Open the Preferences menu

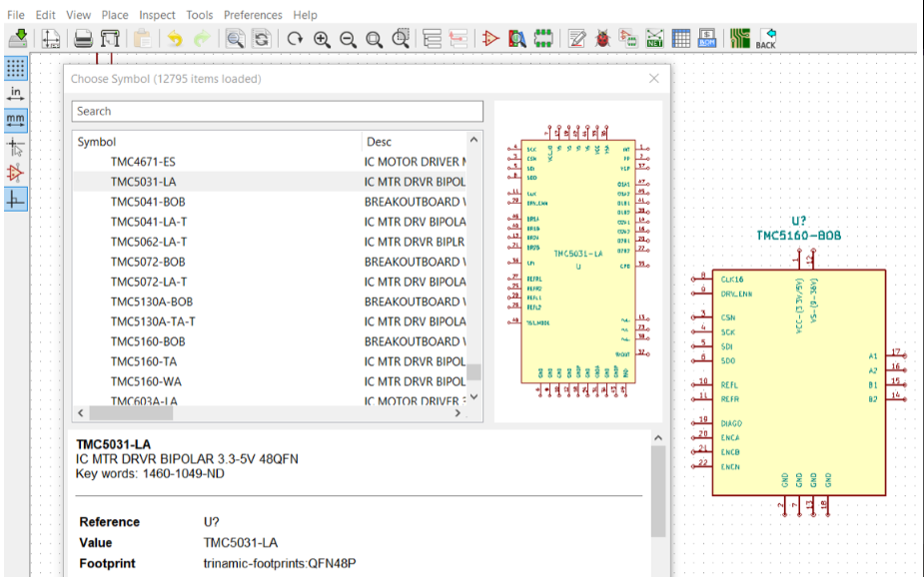(253, 15)
